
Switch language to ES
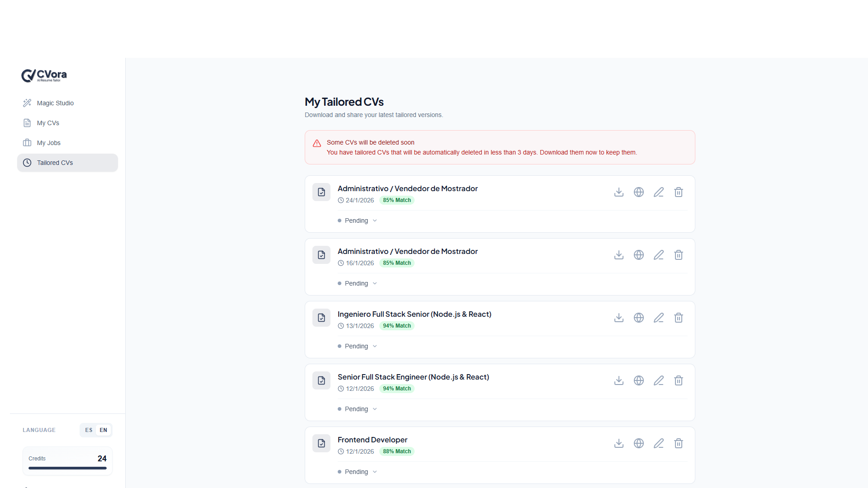click(89, 430)
